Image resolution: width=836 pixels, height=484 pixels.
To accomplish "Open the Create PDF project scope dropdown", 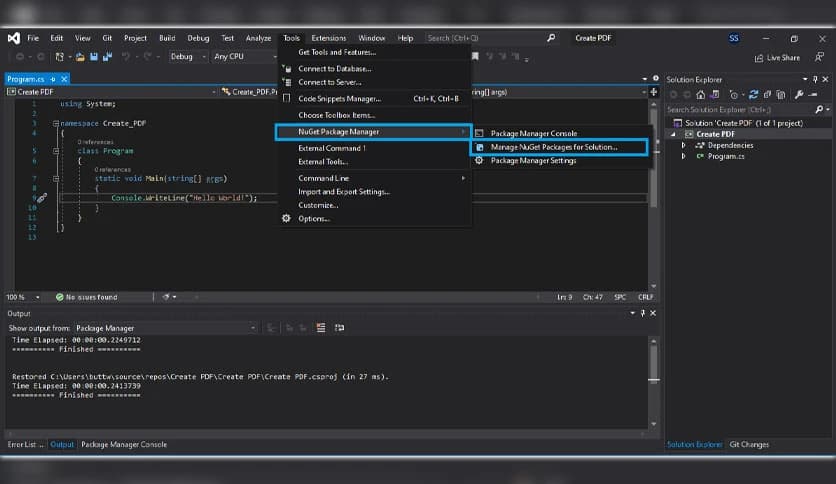I will 111,92.
